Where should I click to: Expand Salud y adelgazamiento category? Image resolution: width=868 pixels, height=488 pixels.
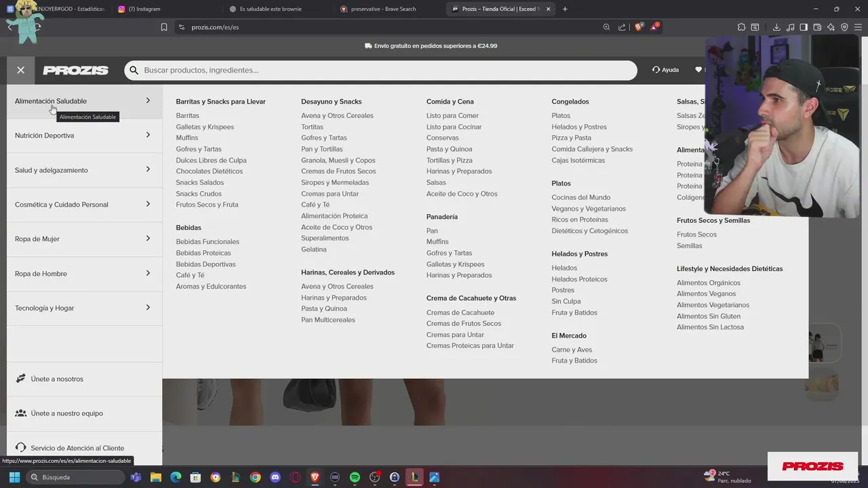coord(84,170)
